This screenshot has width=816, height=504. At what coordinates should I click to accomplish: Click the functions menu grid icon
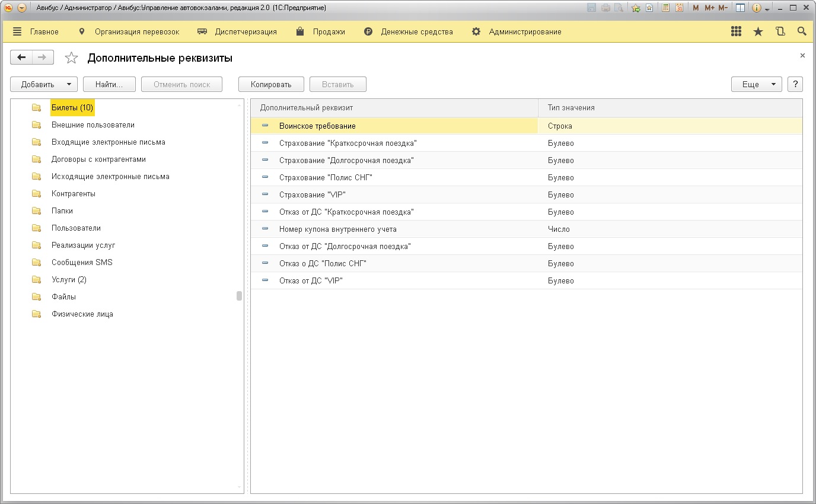coord(736,32)
